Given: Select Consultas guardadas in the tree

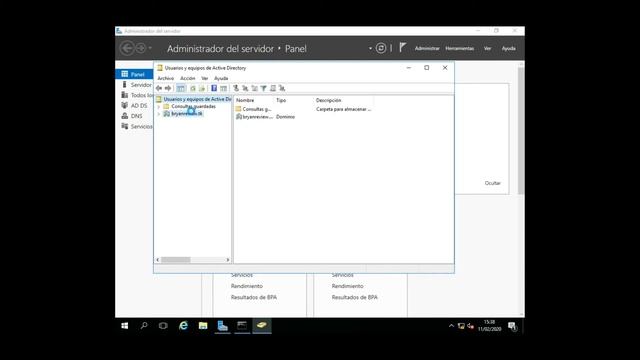Looking at the screenshot, I should 193,107.
